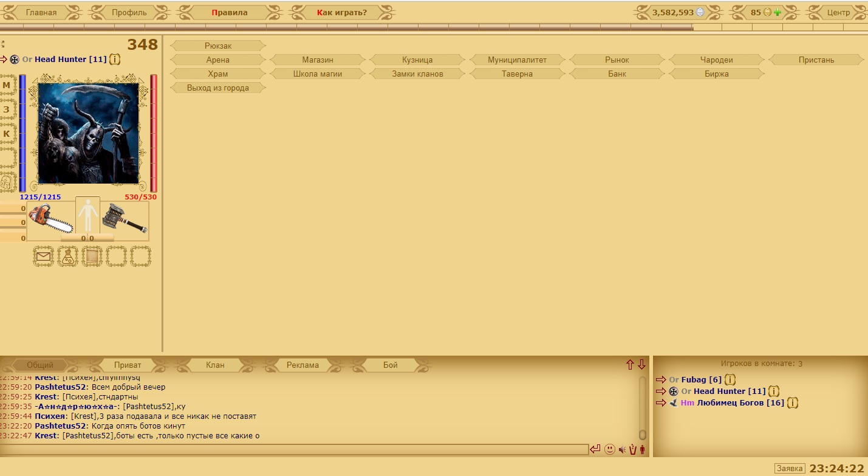Image resolution: width=868 pixels, height=476 pixels.
Task: Open the backpack sketch side slot
Action: coord(7,182)
